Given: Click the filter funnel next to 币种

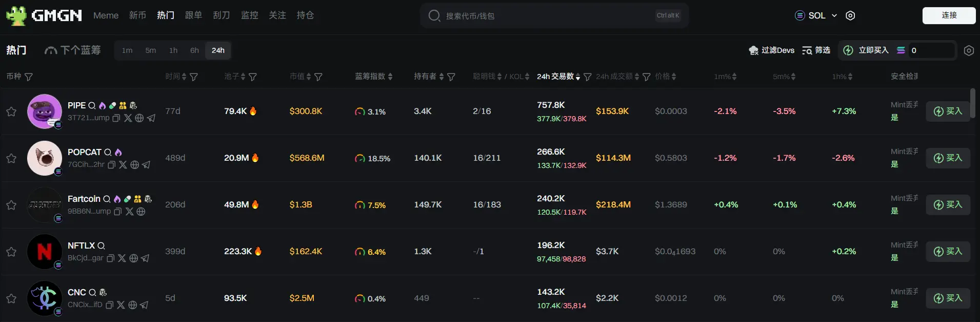Looking at the screenshot, I should click(29, 77).
